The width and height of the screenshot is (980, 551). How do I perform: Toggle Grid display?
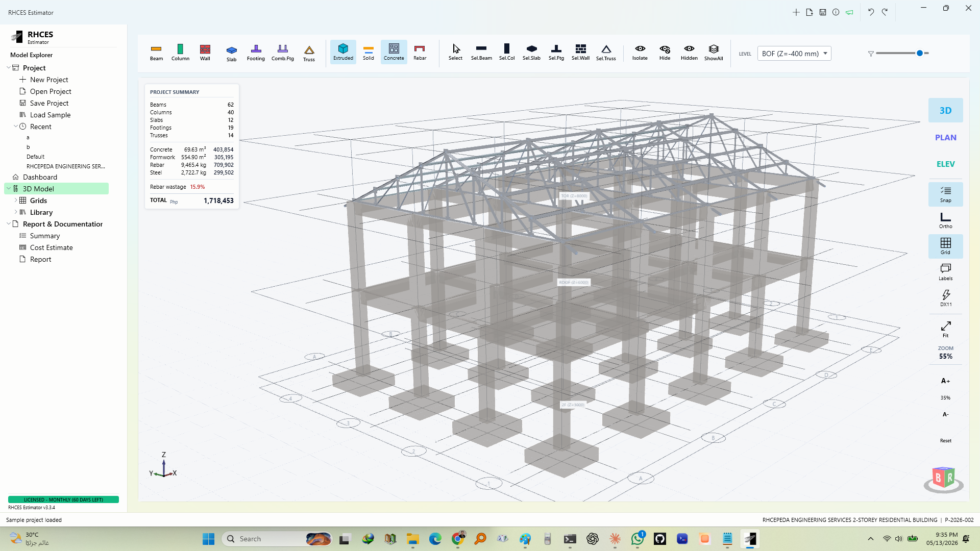(x=945, y=246)
